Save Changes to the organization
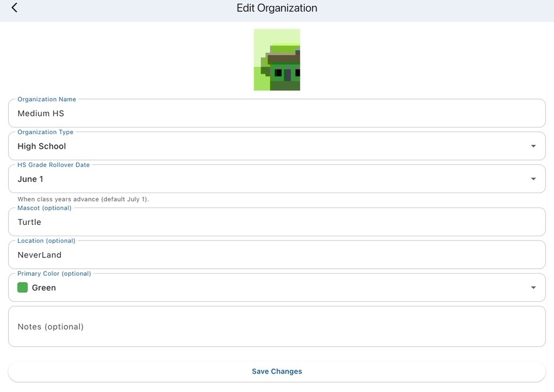 [x=277, y=371]
